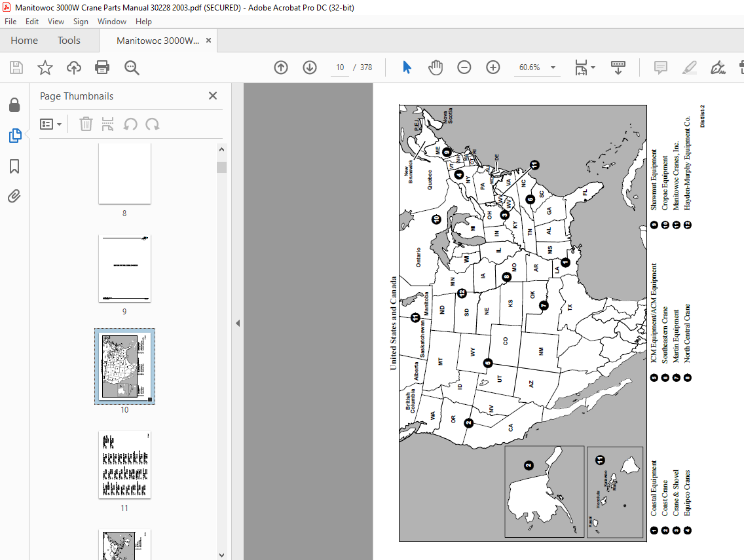744x560 pixels.
Task: Collapse the navigation pane arrow
Action: (x=238, y=323)
